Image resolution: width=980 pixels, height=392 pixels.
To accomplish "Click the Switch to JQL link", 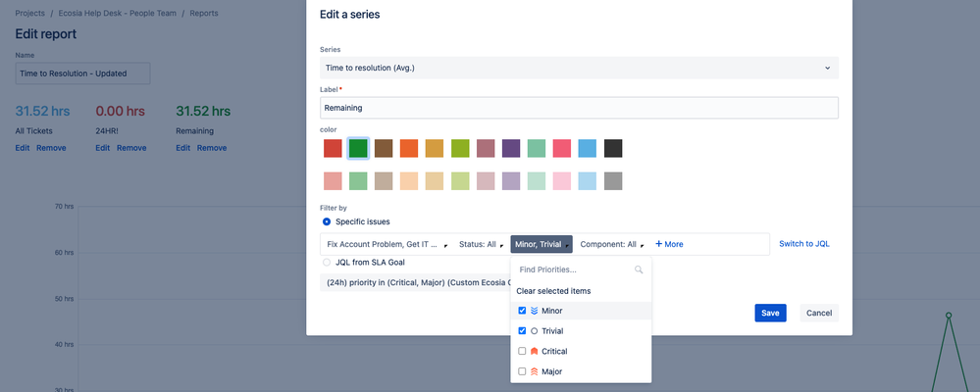I will click(803, 244).
